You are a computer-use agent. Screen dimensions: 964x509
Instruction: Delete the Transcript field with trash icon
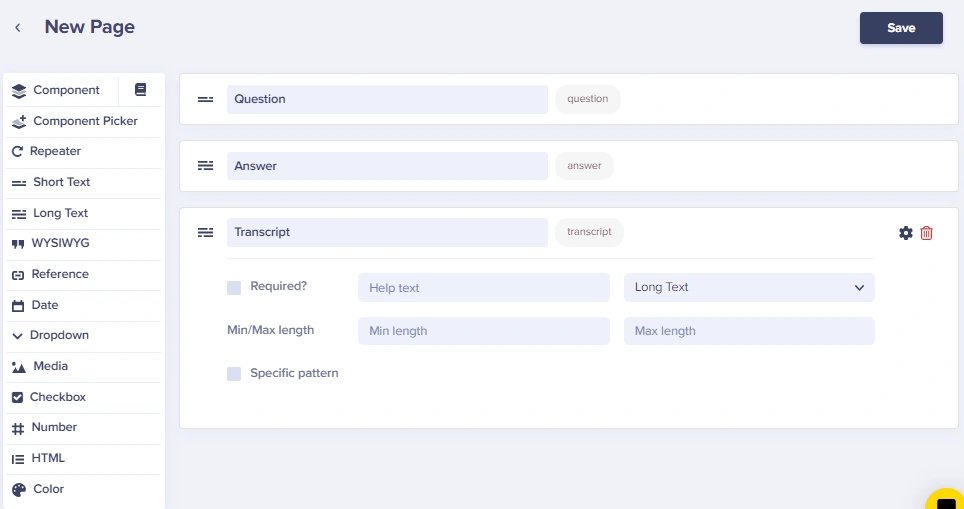(926, 233)
